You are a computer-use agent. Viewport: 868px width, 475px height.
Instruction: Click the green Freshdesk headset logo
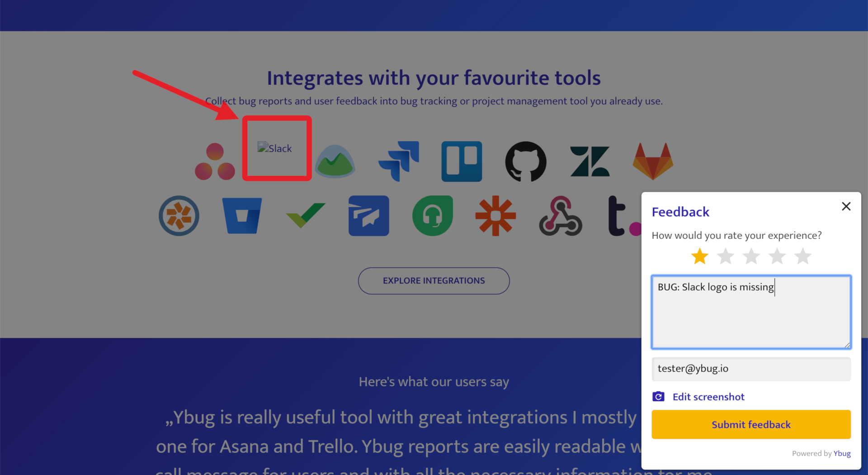(x=433, y=216)
